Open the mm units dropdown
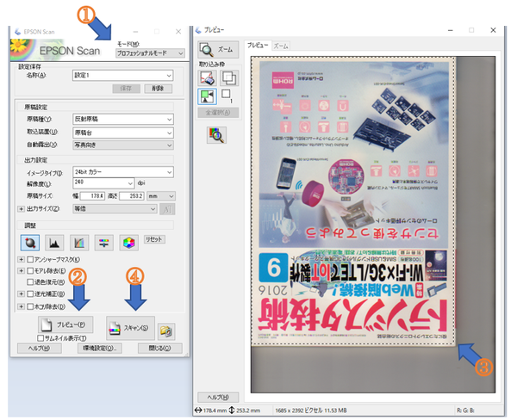The height and width of the screenshot is (420, 517). (161, 196)
